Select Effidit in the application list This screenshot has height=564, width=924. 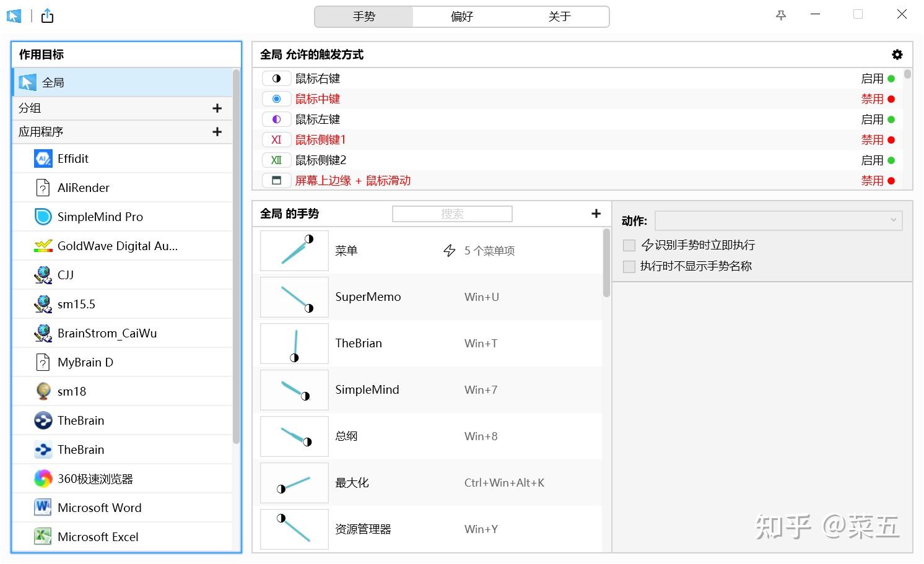tap(72, 158)
